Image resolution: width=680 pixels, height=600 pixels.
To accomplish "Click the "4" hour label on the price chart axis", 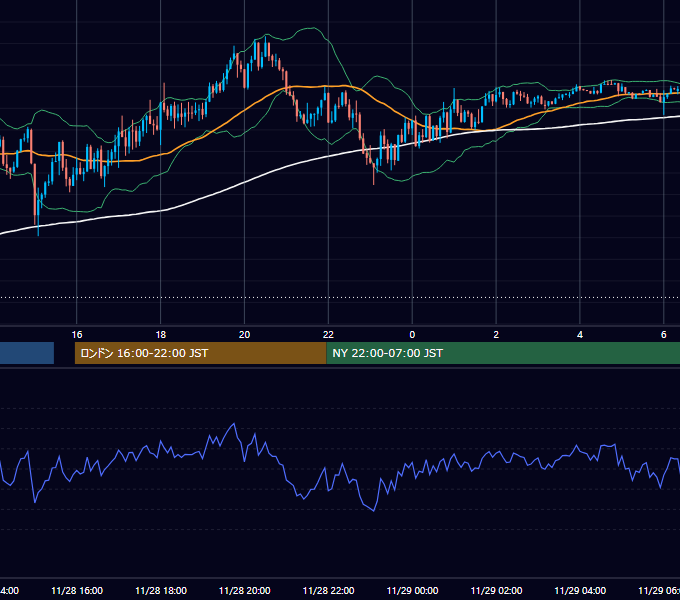I will [x=580, y=335].
